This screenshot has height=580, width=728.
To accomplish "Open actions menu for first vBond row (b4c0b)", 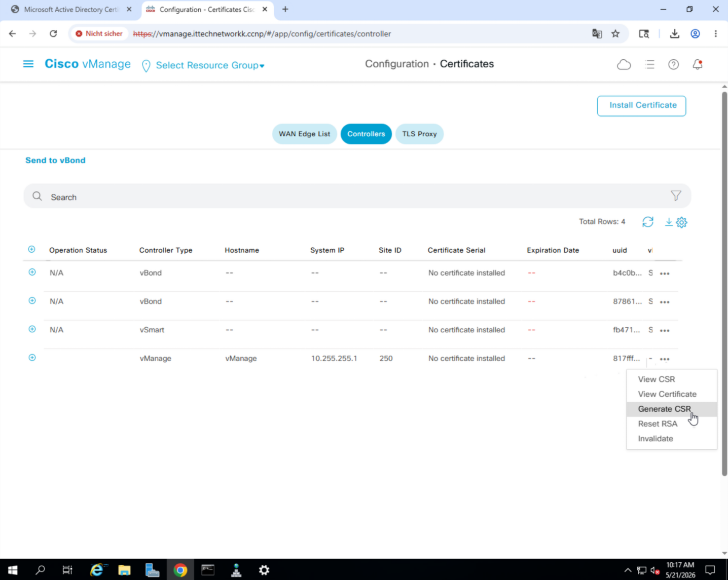I will click(x=665, y=274).
